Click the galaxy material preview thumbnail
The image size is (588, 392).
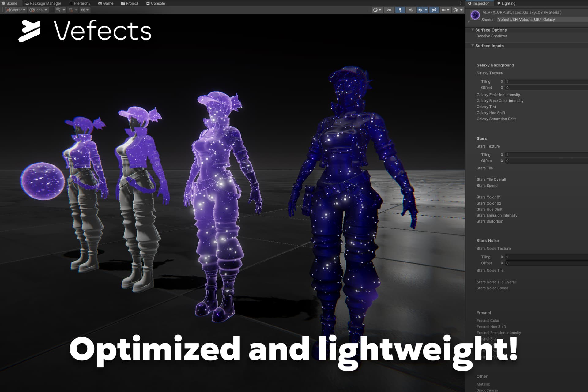tap(475, 15)
